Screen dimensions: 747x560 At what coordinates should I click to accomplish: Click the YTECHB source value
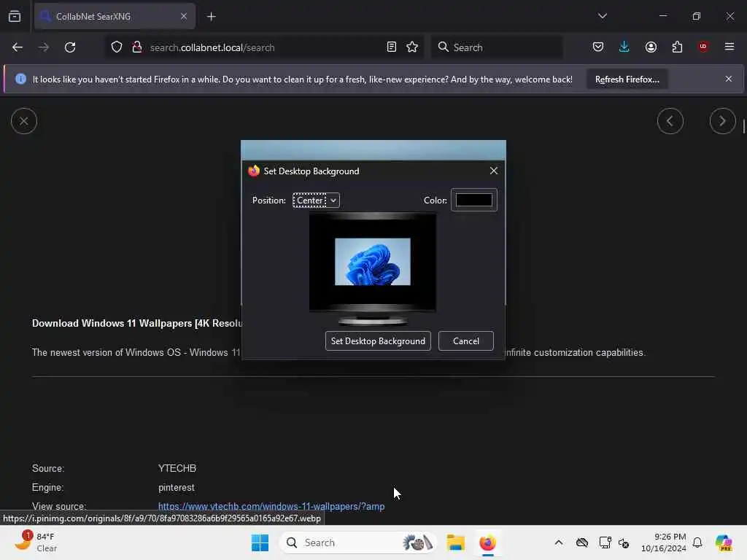click(x=177, y=468)
